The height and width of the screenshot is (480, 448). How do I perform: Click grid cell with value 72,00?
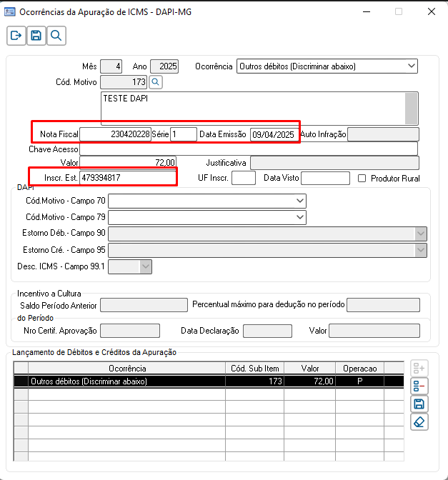[x=310, y=381]
